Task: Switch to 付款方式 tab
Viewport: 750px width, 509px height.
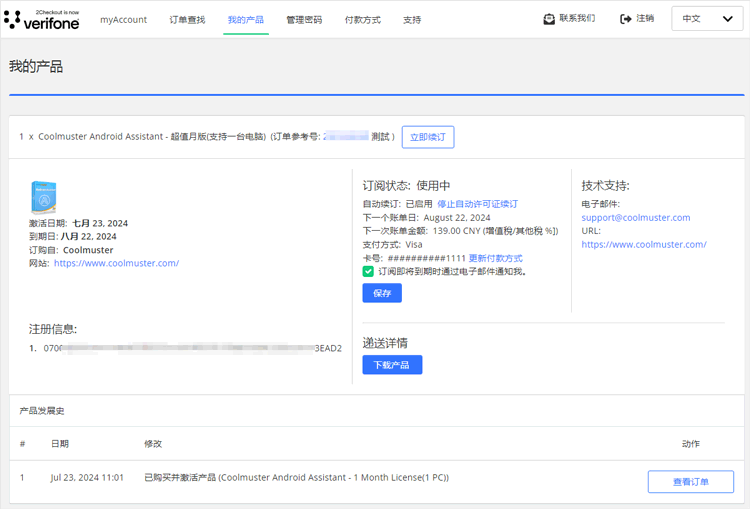Action: coord(362,20)
